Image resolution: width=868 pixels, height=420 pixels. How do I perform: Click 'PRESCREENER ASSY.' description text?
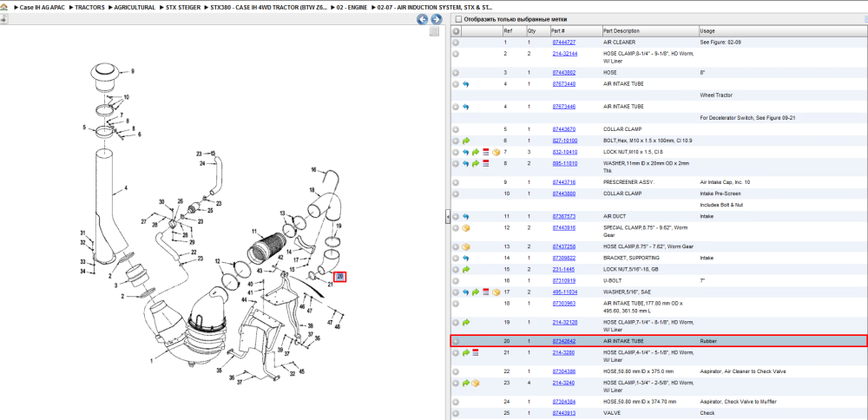[x=628, y=182]
